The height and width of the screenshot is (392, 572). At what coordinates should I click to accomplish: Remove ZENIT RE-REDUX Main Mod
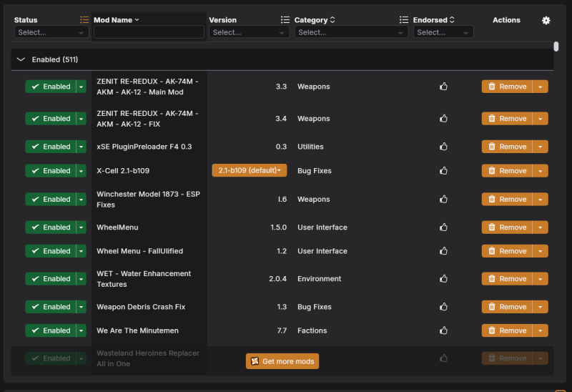tap(507, 87)
